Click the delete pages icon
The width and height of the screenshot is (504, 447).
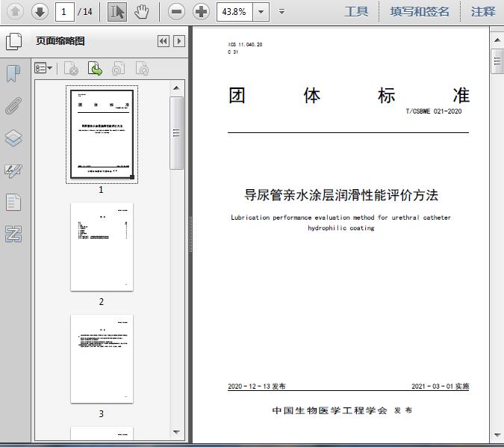71,68
